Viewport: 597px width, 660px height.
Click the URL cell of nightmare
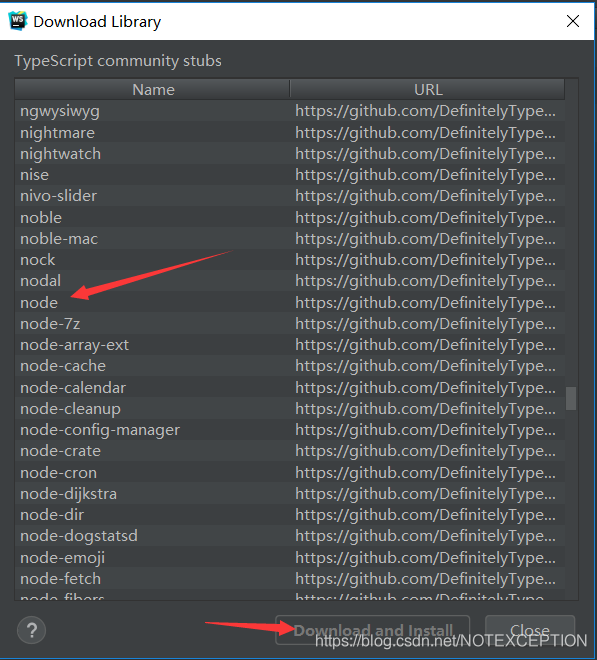click(425, 133)
